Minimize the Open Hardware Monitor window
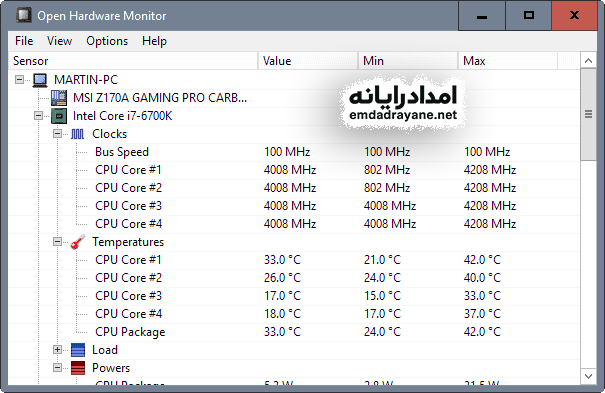605x393 pixels. pos(482,15)
